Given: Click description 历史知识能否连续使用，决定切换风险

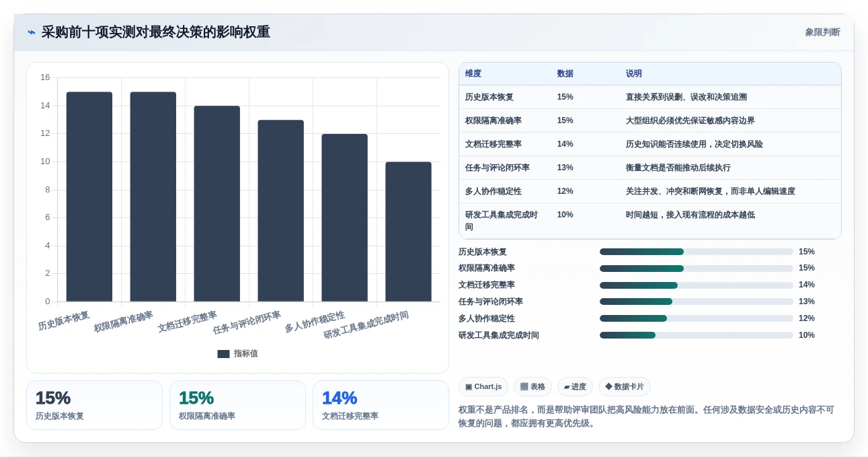Looking at the screenshot, I should click(x=695, y=144).
